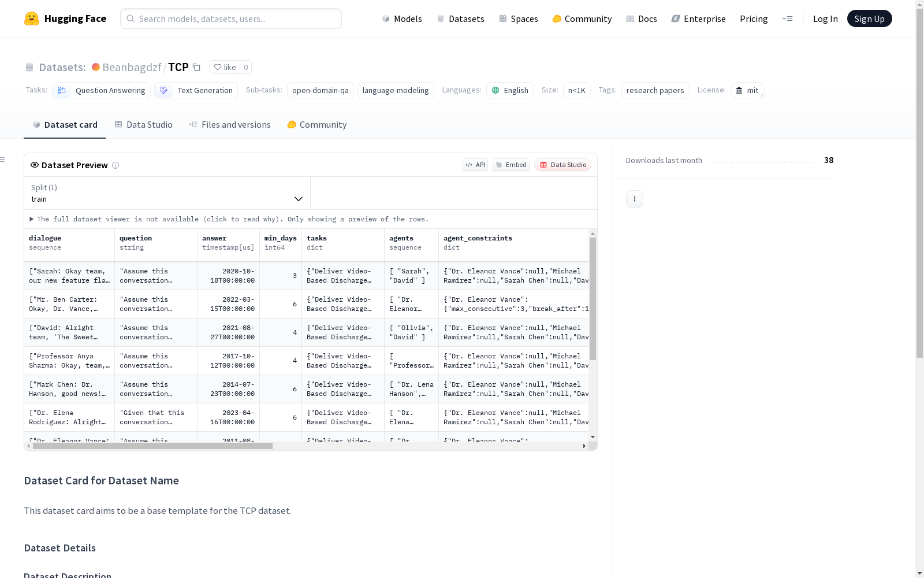Click scroll-right arrow of table scrollbar
The width and height of the screenshot is (924, 578).
coord(584,446)
